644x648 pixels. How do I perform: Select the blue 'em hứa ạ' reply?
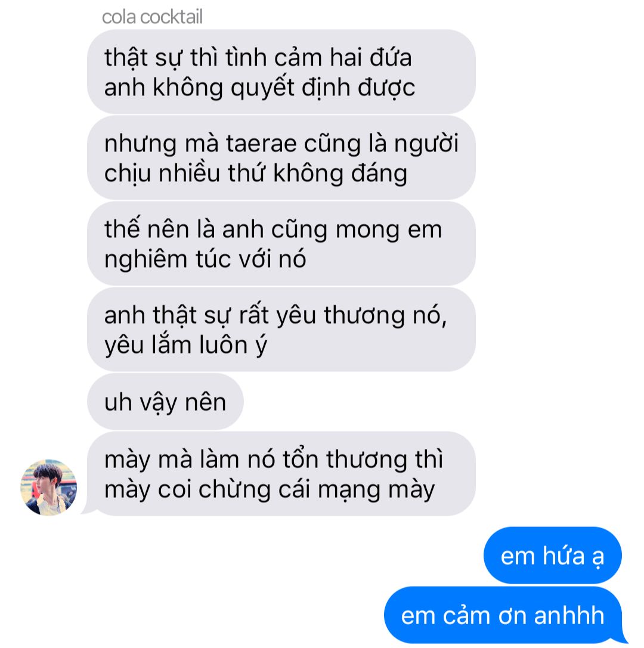pyautogui.click(x=553, y=555)
